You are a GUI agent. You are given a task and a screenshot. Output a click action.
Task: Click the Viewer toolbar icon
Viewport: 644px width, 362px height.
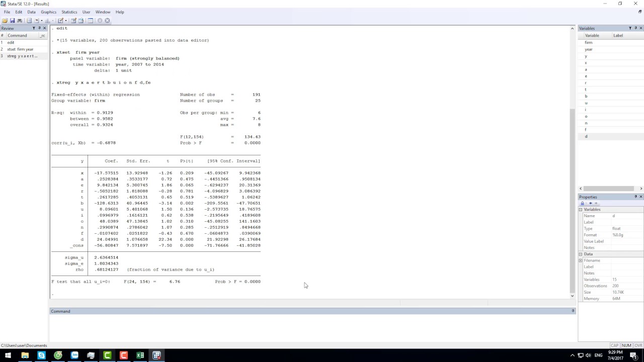[36, 21]
